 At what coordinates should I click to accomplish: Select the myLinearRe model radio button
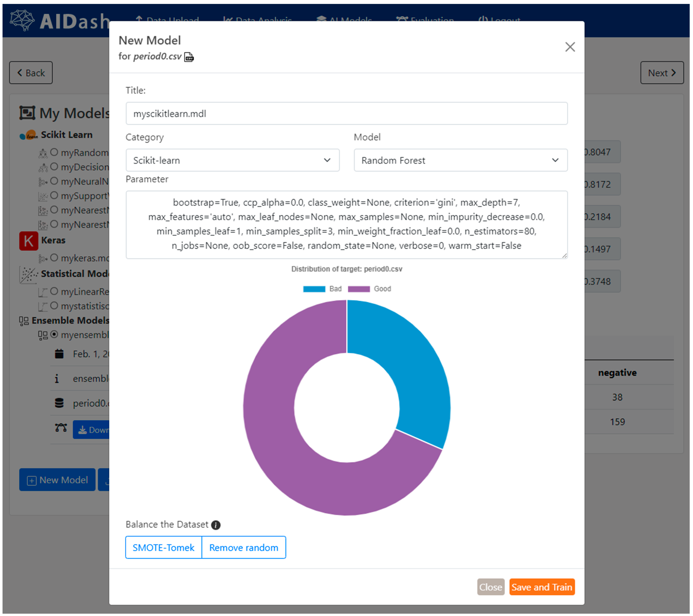[54, 291]
